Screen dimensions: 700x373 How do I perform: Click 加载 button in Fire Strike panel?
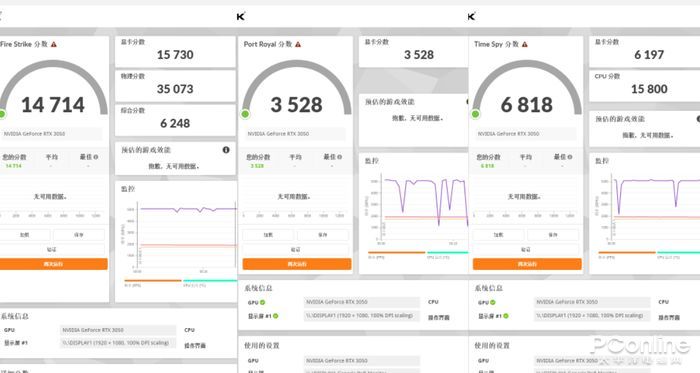(25, 235)
